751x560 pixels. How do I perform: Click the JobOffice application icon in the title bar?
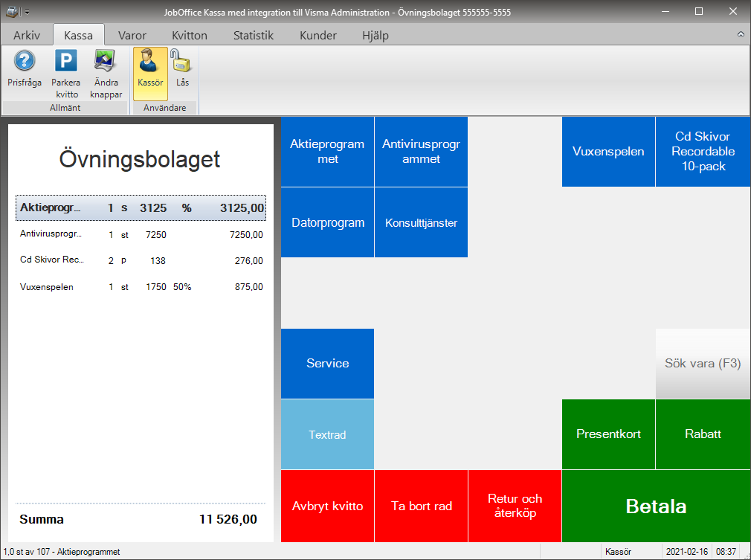click(x=11, y=11)
